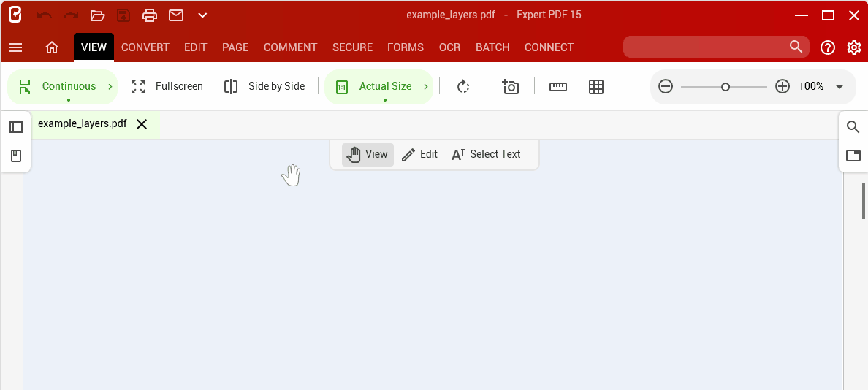Click the magnifier in the search box

click(x=796, y=47)
